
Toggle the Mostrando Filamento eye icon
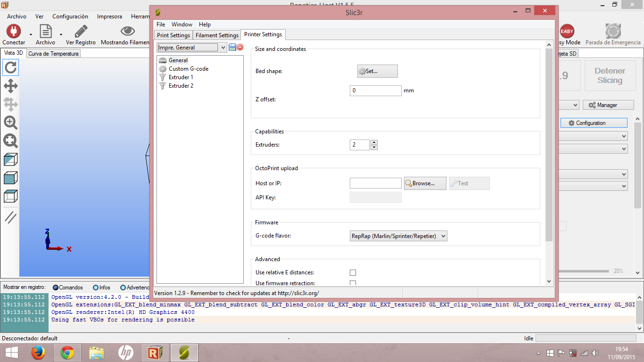pyautogui.click(x=127, y=31)
